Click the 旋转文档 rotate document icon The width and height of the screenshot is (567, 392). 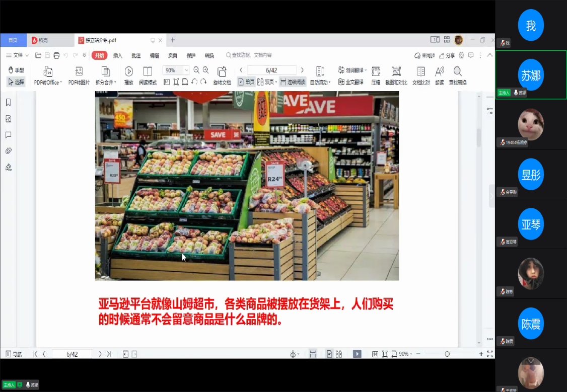coord(222,71)
